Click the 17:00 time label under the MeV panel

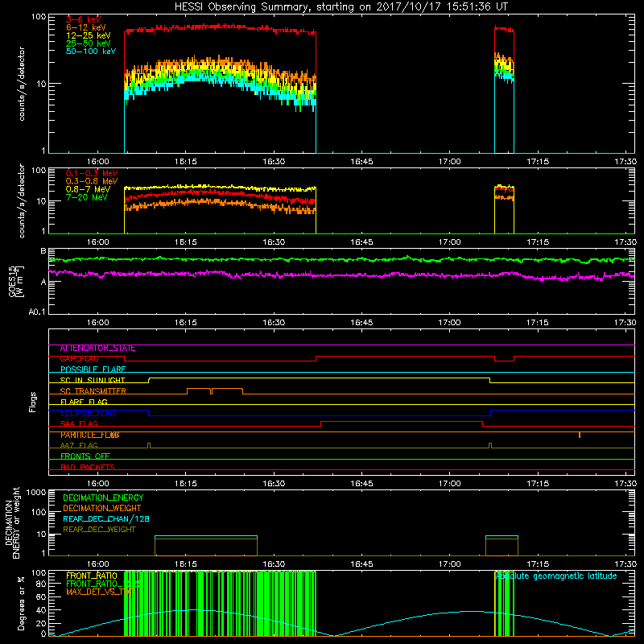tap(449, 242)
